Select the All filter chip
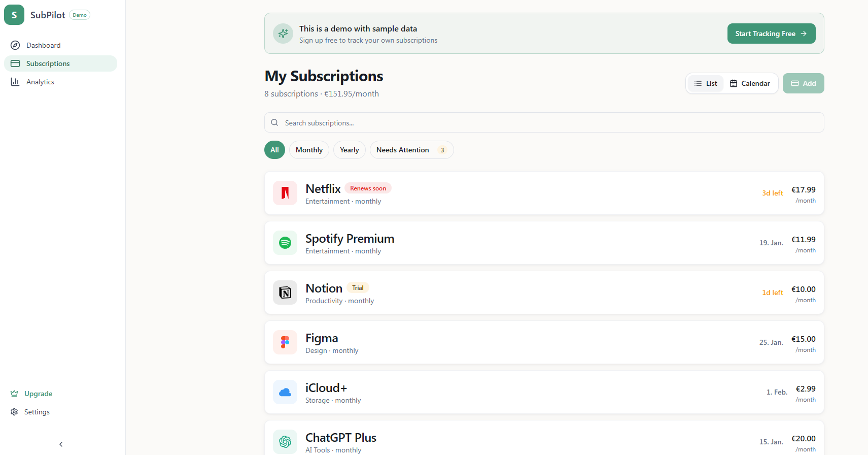 coord(274,150)
